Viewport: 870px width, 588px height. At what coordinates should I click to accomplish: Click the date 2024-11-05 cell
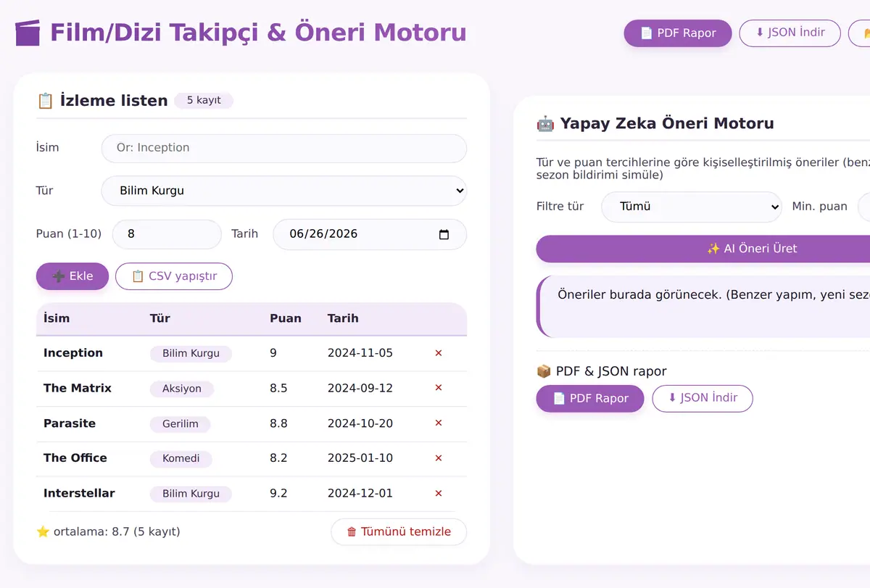(360, 353)
